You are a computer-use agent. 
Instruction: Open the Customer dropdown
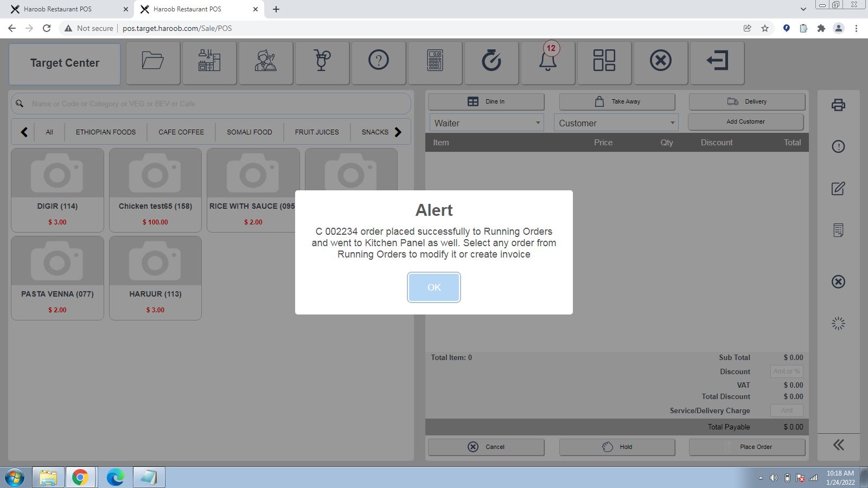[616, 123]
